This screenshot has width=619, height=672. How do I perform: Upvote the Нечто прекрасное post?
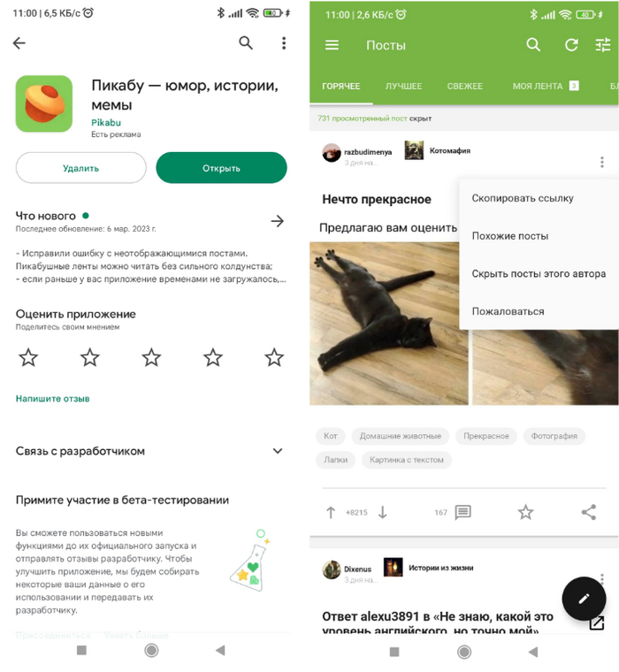[331, 512]
